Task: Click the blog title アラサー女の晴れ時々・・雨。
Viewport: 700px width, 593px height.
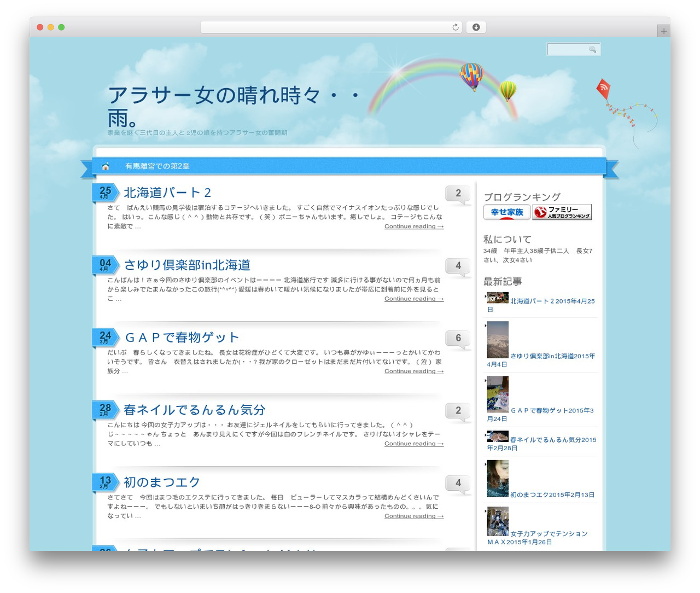Action: [234, 107]
